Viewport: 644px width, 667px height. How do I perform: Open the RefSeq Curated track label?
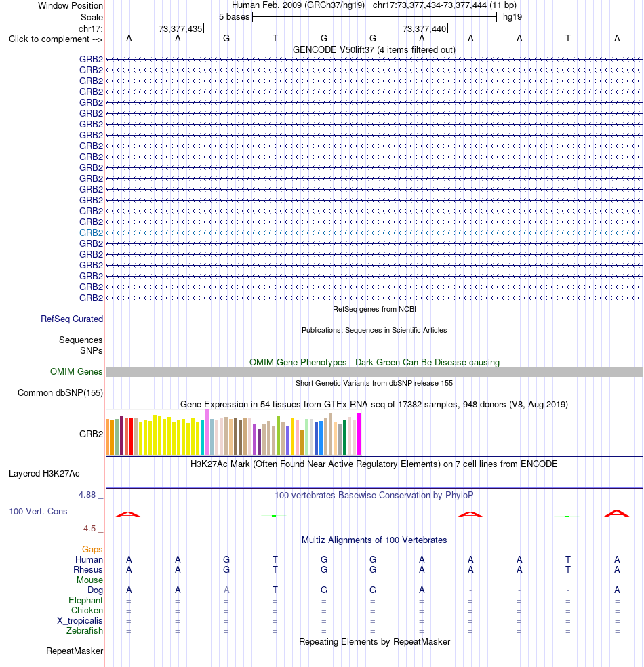(72, 319)
